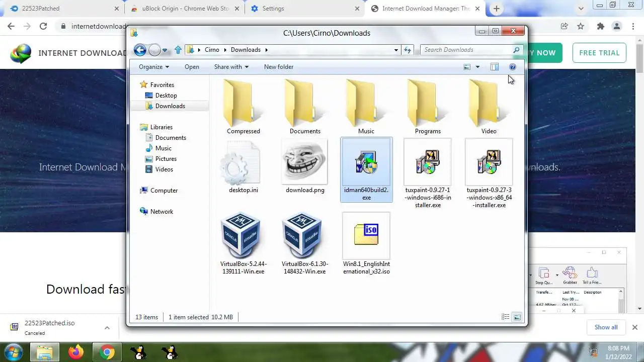This screenshot has width=644, height=362.
Task: Click the search magnifier icon
Action: [x=516, y=50]
